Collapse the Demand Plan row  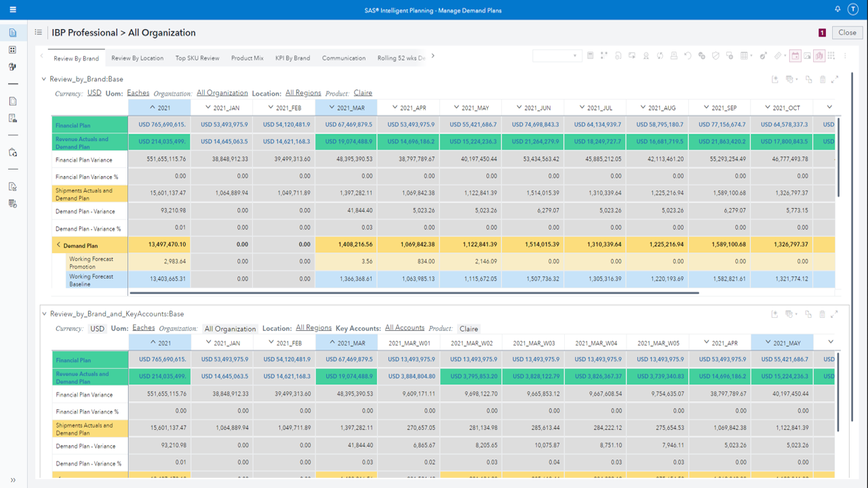pyautogui.click(x=58, y=245)
